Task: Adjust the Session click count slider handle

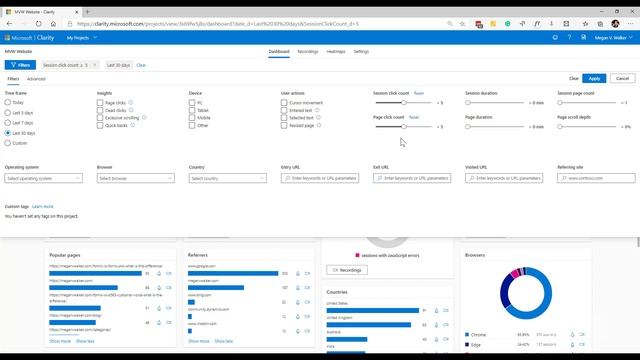Action: coord(404,102)
